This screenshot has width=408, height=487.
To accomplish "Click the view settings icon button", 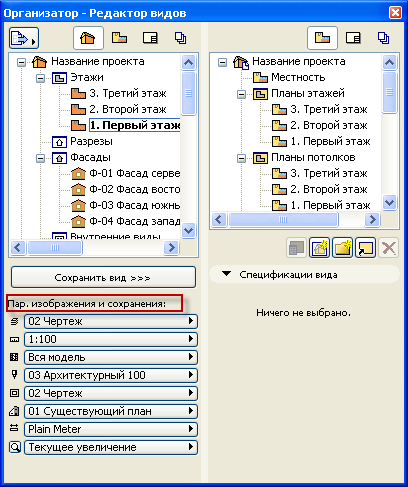I will click(x=296, y=248).
